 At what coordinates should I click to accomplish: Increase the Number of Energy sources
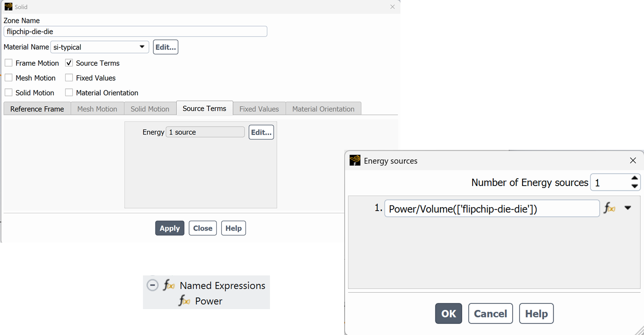(x=634, y=178)
